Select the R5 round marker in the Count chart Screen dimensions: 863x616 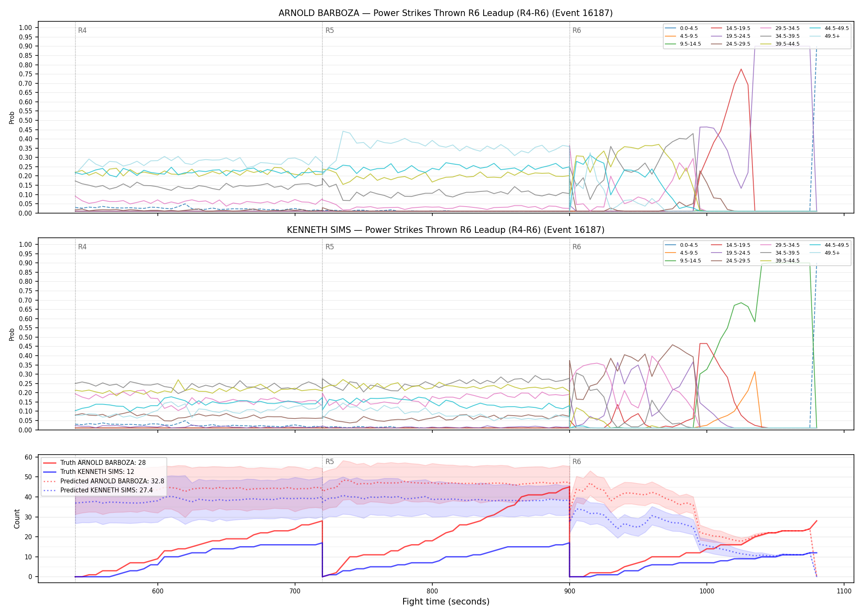tap(330, 462)
